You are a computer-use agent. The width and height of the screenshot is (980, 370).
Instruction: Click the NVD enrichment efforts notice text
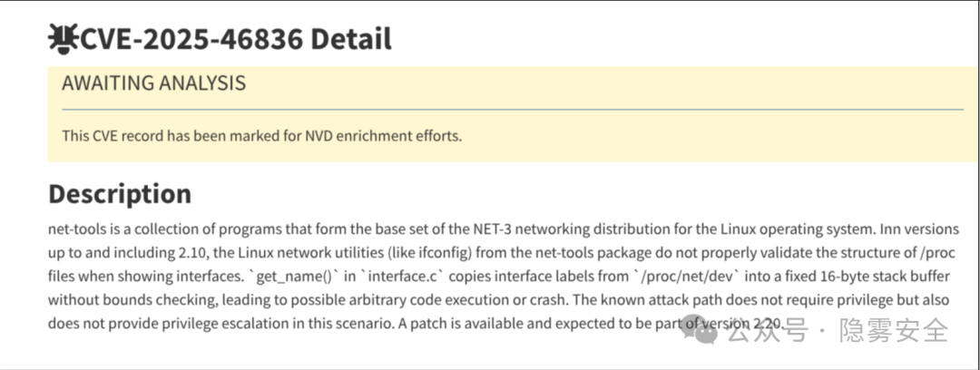(x=262, y=135)
